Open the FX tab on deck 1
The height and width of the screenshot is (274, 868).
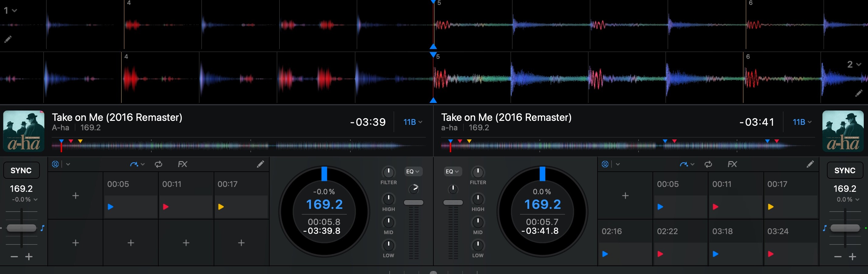(182, 164)
